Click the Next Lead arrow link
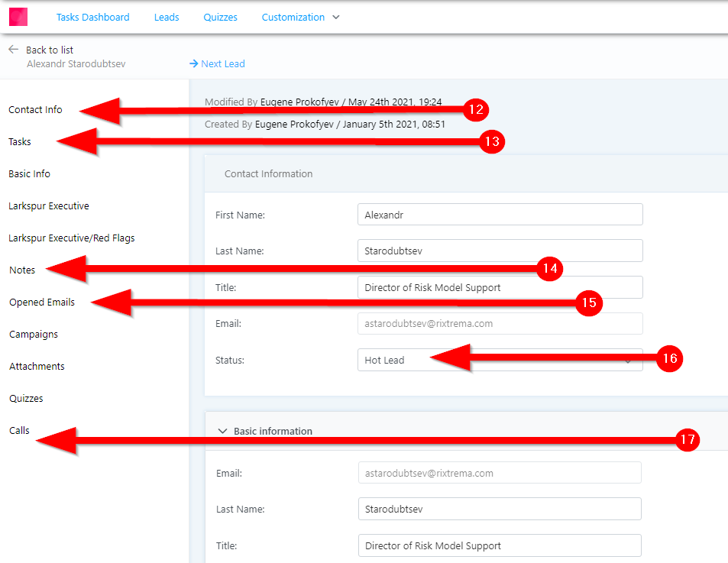This screenshot has width=728, height=563. [217, 63]
